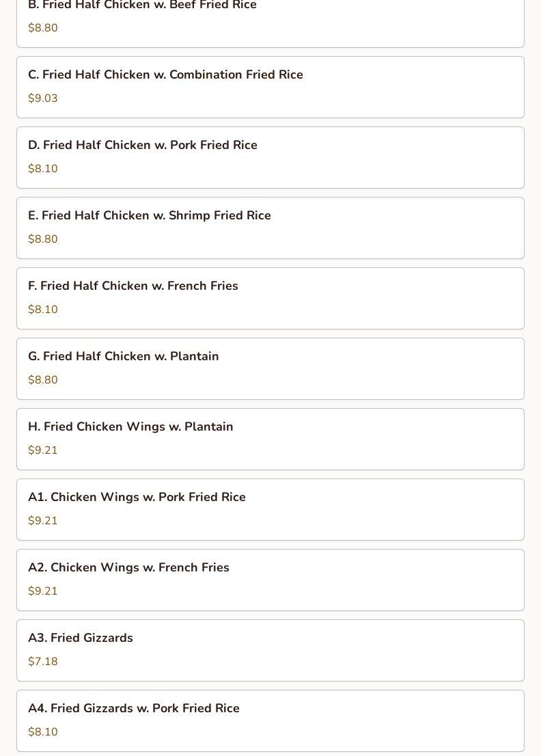The width and height of the screenshot is (541, 756).
Task: Click the $8.80 price under item G
Action: pos(43,380)
